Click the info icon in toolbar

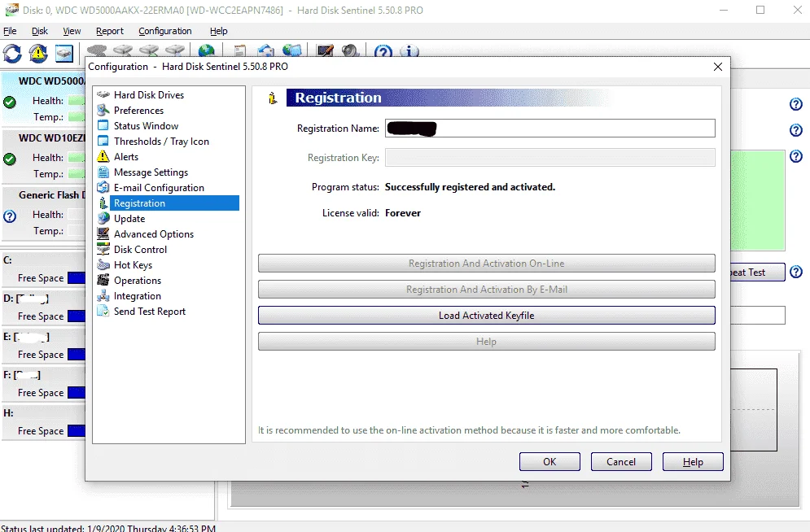point(409,51)
